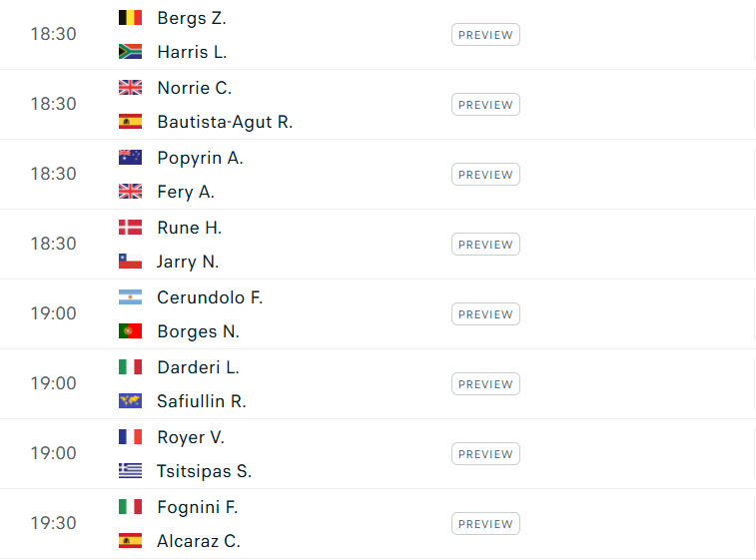This screenshot has width=756, height=560.
Task: Select player name Alcaraz C.
Action: pyautogui.click(x=199, y=541)
